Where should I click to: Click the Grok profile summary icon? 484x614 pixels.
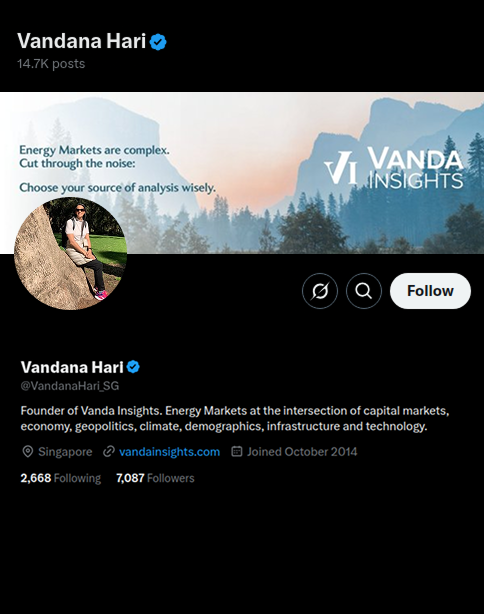[320, 291]
